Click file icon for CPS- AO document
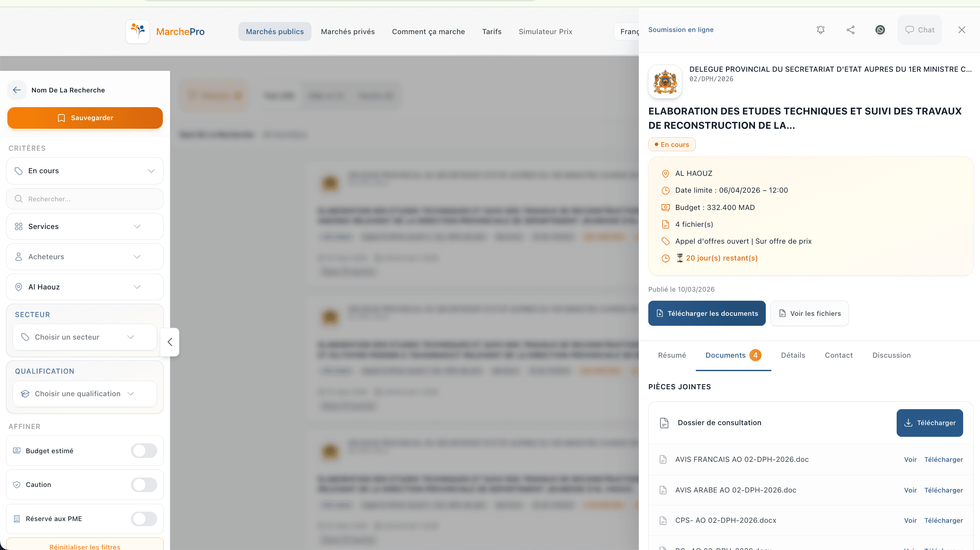 coord(663,521)
